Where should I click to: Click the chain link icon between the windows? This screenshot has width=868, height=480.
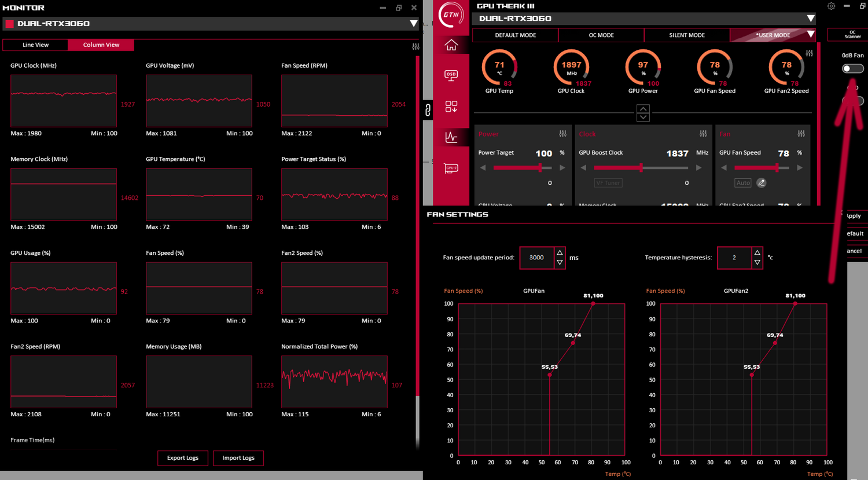(428, 109)
